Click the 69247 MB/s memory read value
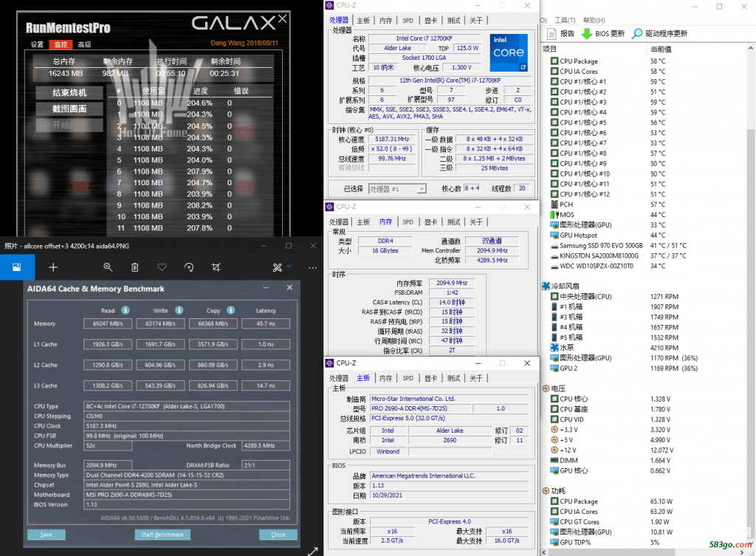The image size is (756, 556). coord(108,323)
